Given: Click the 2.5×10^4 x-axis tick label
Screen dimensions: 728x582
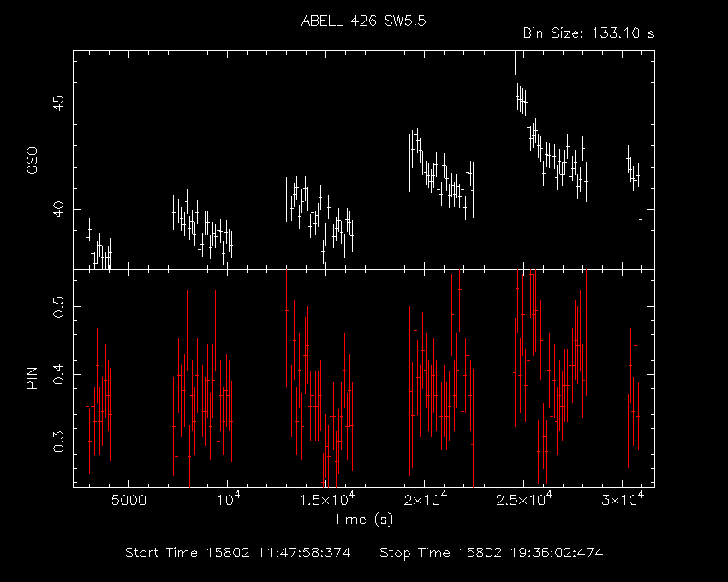Looking at the screenshot, I should pyautogui.click(x=525, y=499).
